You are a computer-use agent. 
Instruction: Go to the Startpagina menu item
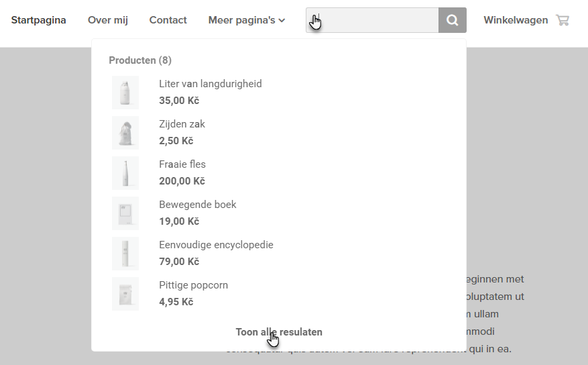pyautogui.click(x=39, y=20)
